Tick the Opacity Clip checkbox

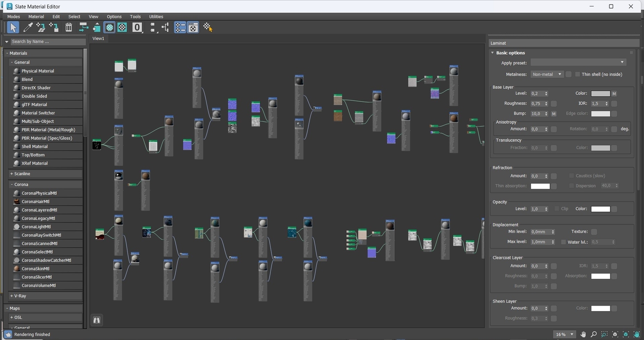click(x=557, y=209)
